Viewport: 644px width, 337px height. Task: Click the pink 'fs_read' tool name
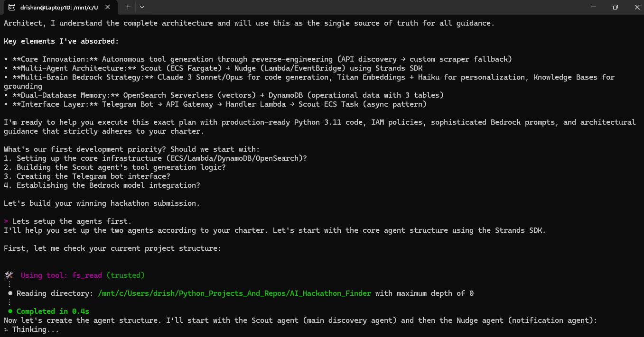coord(87,275)
